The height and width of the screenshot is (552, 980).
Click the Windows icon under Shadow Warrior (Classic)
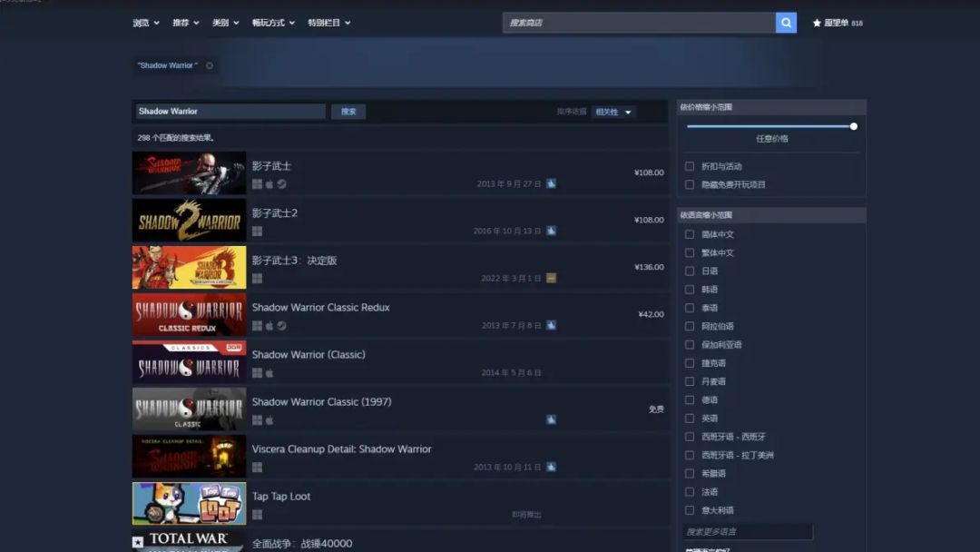(x=257, y=373)
